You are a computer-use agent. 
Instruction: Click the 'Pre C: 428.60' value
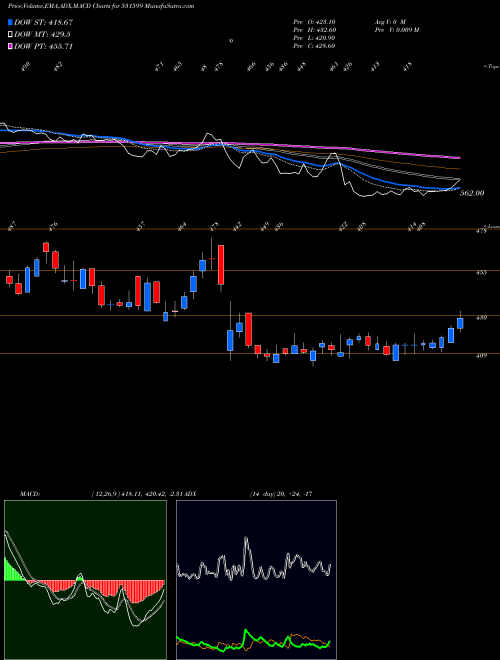tap(314, 46)
